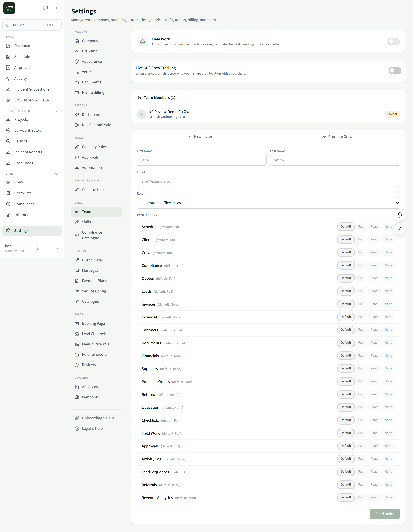Open Utilization in sidebar
This screenshot has width=413, height=532.
(x=32, y=215)
